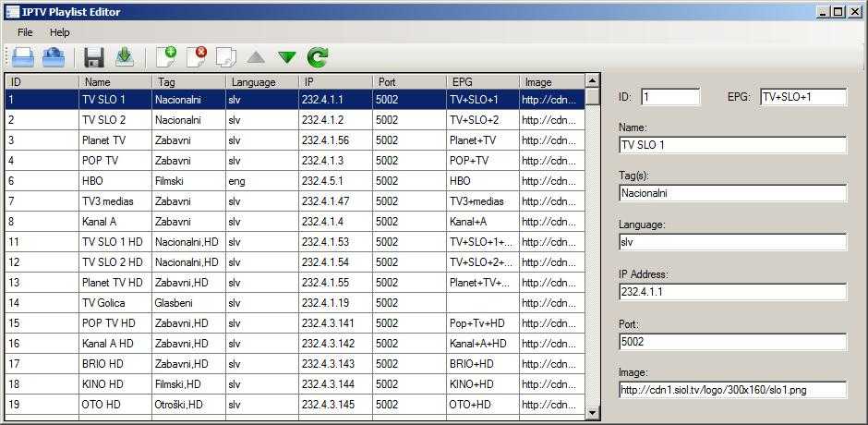Click the IP cell 232.4.3.144

[x=335, y=384]
